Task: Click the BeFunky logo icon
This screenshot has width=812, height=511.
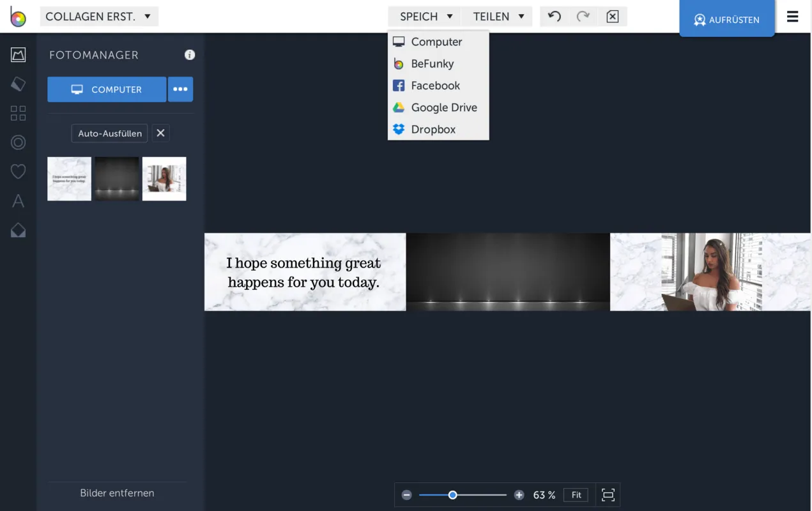Action: coord(18,17)
